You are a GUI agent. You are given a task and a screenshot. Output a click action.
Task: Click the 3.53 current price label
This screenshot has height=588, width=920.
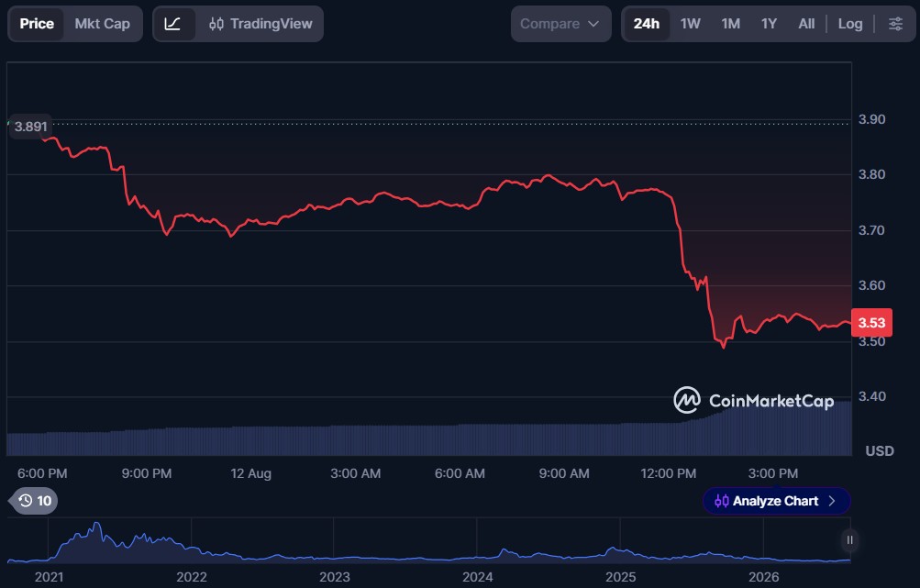coord(871,322)
